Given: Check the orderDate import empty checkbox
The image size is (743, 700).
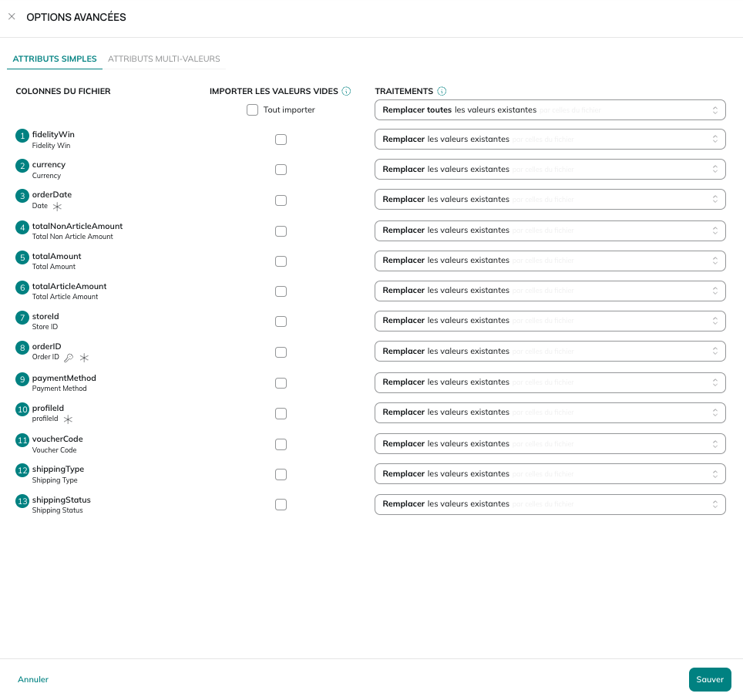Looking at the screenshot, I should 281,200.
